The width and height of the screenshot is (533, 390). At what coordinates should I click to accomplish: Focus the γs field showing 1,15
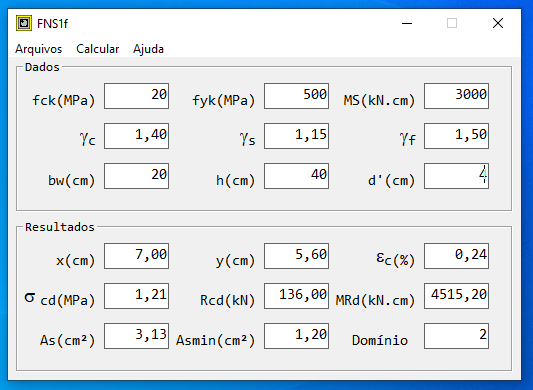pos(296,136)
